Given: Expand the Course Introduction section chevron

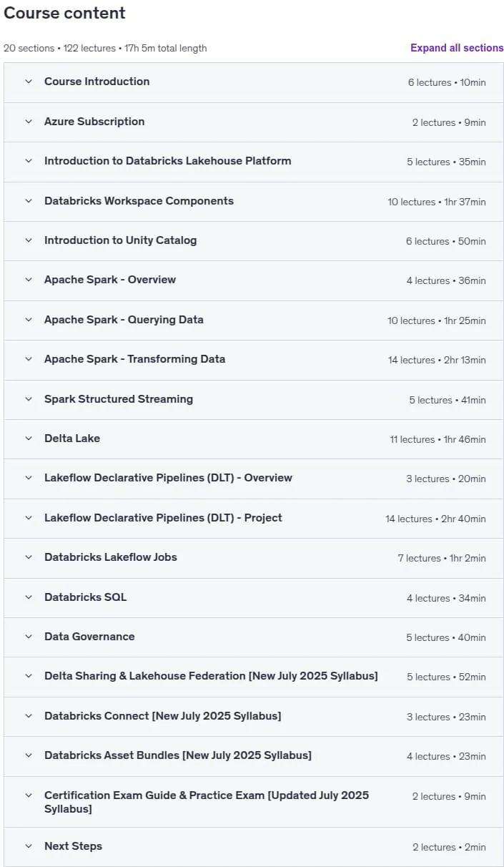Looking at the screenshot, I should (29, 82).
